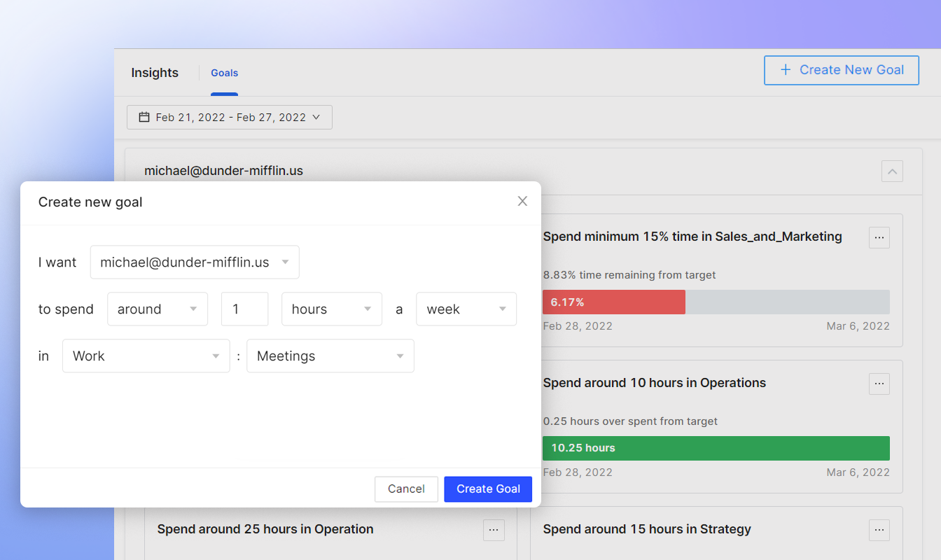Viewport: 941px width, 560px height.
Task: Open more options for Strategy goal
Action: (879, 530)
